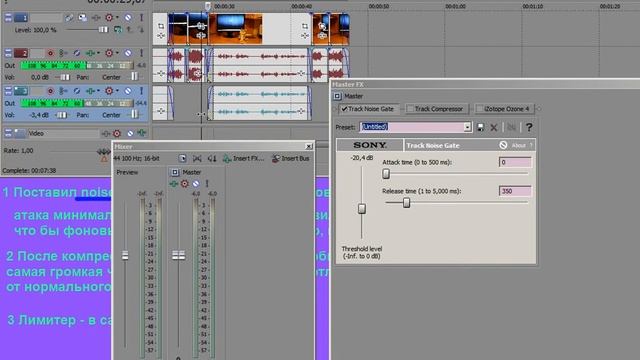Screen dimensions: 640x360
Task: Mute video track 1
Action: coord(128,18)
